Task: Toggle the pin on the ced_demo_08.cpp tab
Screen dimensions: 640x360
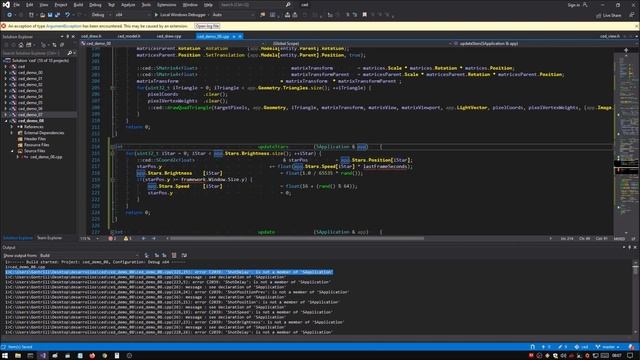Action: point(234,36)
